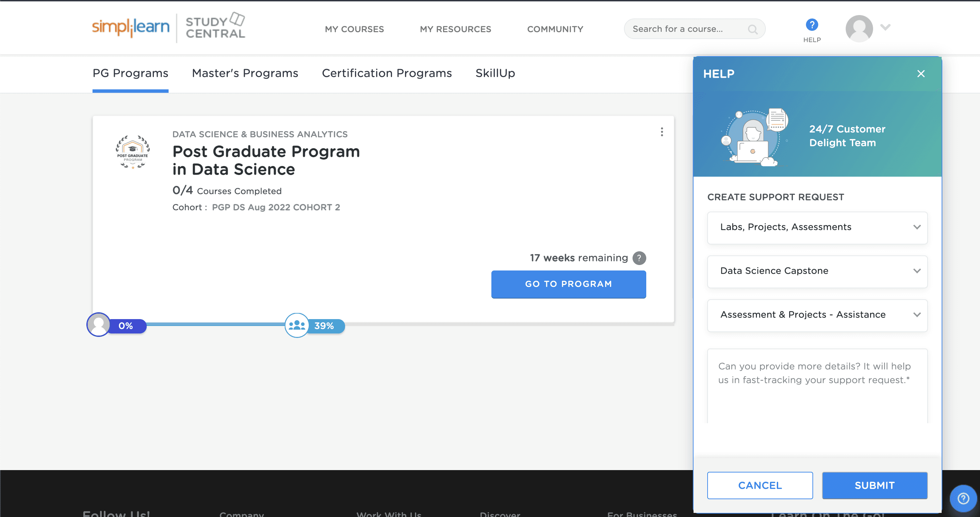Click the Simplilearn logo
Screen dimensions: 980x517
pyautogui.click(x=131, y=27)
